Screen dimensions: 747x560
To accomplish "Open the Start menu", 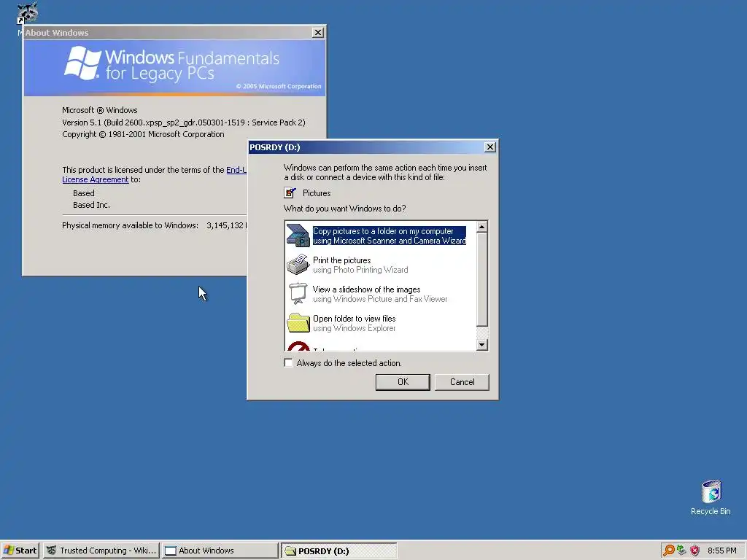I will 20,551.
